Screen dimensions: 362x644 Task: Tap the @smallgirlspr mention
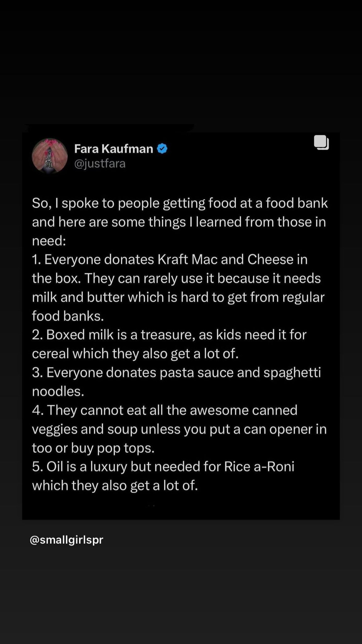[67, 540]
